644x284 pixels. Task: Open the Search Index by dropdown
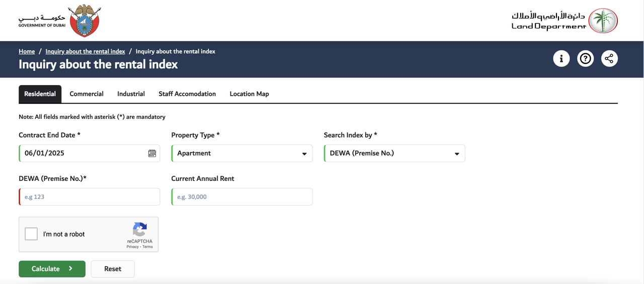394,154
